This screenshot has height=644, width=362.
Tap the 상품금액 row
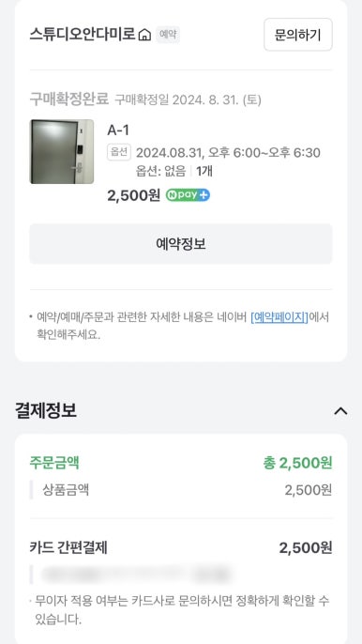click(181, 490)
